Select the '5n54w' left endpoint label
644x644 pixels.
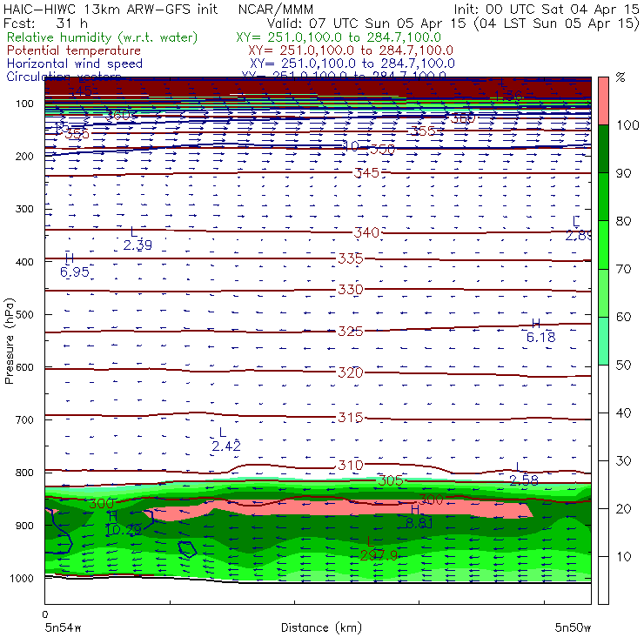[x=63, y=627]
